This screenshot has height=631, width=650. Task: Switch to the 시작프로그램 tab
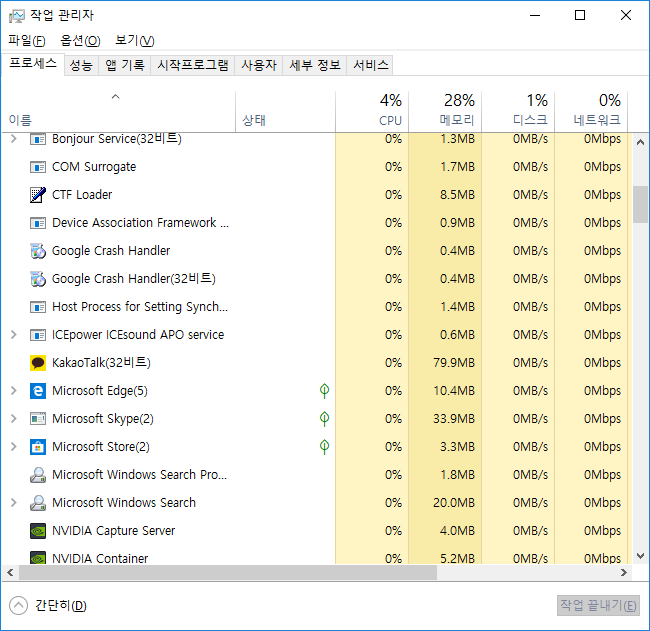(x=193, y=66)
